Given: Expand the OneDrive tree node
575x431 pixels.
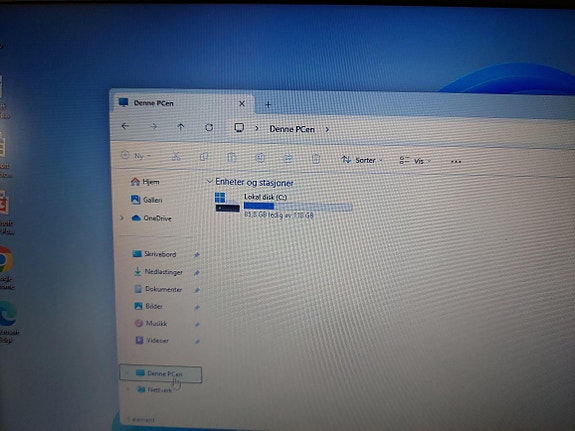Looking at the screenshot, I should click(x=122, y=218).
